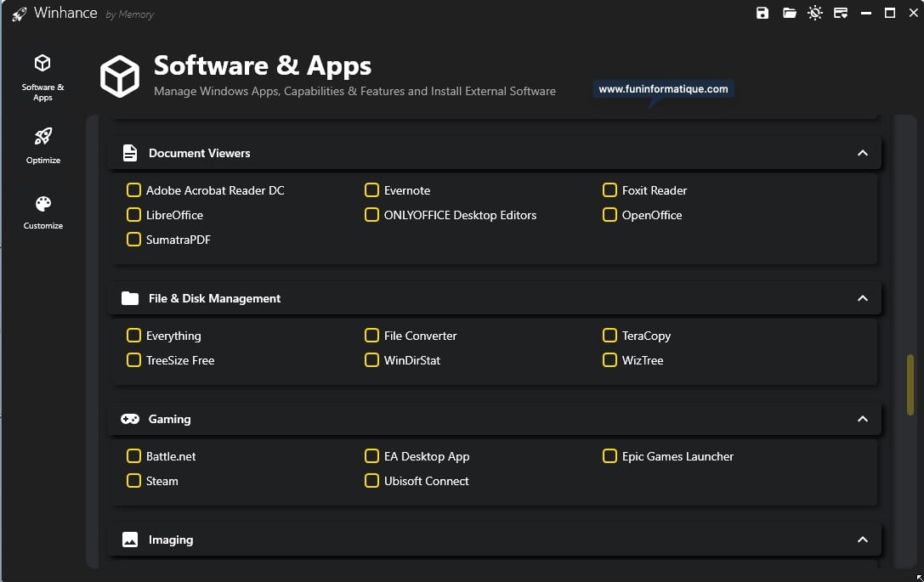Click the window resize grip icon
This screenshot has height=582, width=924.
[919, 578]
